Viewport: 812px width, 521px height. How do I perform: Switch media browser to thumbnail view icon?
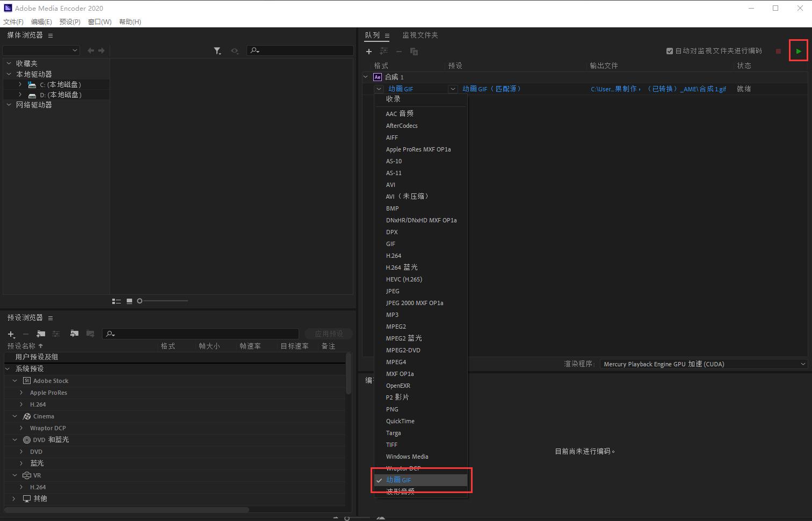[x=129, y=301]
